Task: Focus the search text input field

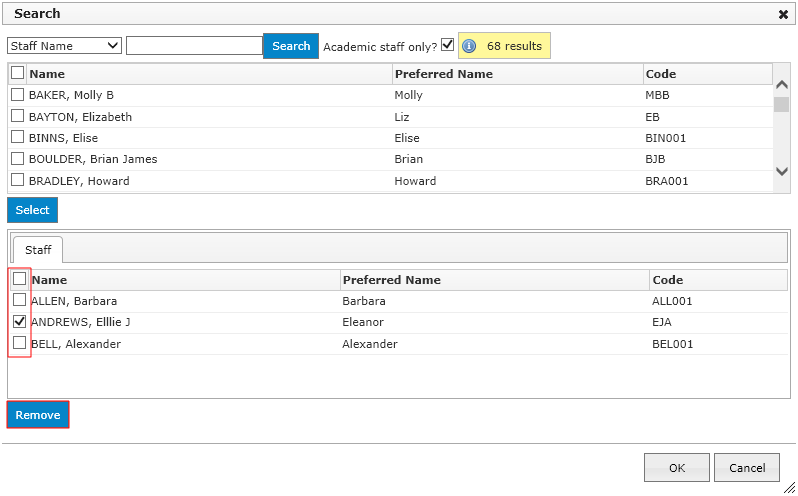Action: point(194,46)
